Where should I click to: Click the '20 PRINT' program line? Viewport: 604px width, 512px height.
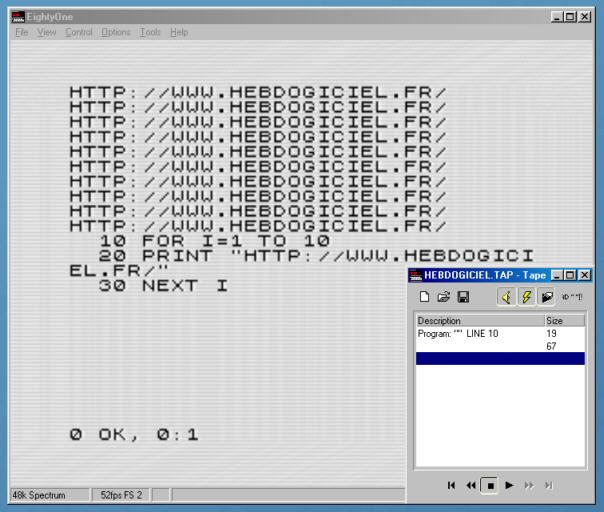[301, 263]
